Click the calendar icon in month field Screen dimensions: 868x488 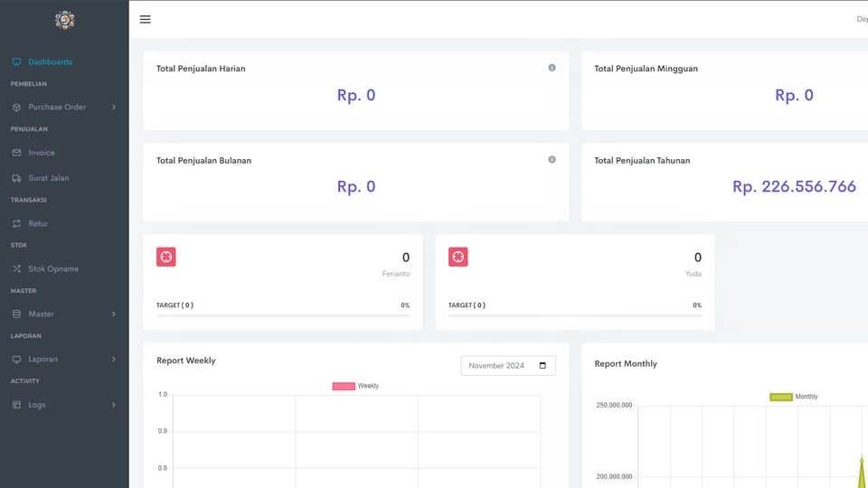coord(542,366)
